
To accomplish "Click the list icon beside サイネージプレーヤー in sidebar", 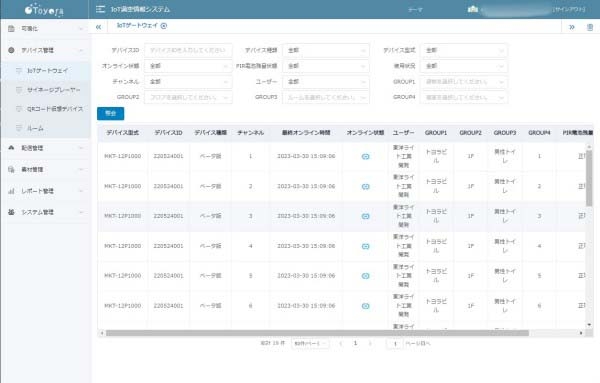I will pos(19,90).
